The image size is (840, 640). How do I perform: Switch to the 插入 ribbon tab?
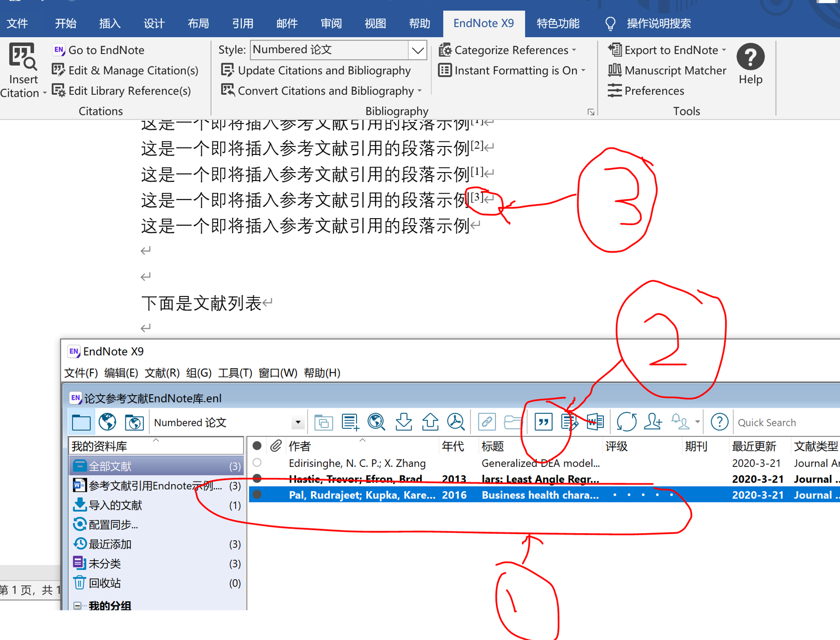click(110, 24)
